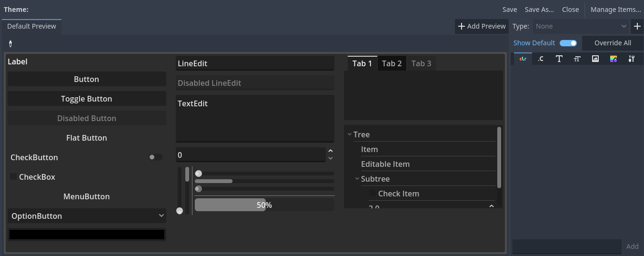This screenshot has width=644, height=256.
Task: Select the Font Sizes tab icon
Action: [577, 59]
